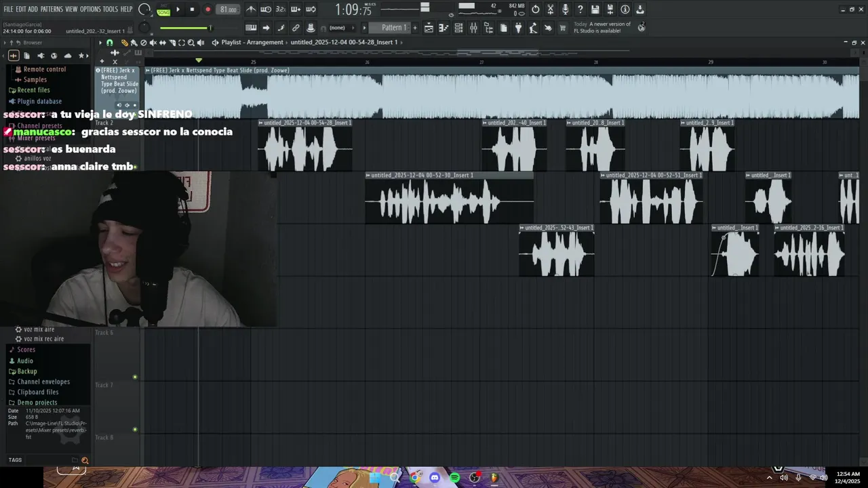868x488 pixels.
Task: Toggle the multilink to controllers icon
Action: click(x=296, y=28)
